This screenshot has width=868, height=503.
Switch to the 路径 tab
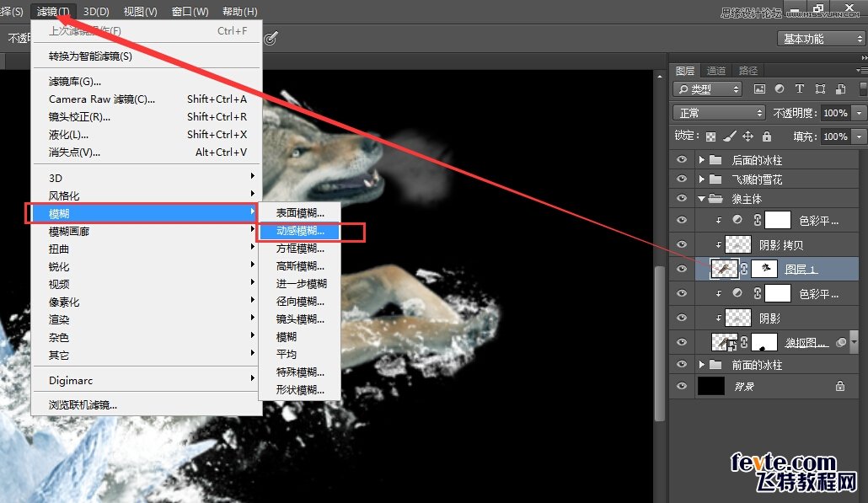[747, 70]
